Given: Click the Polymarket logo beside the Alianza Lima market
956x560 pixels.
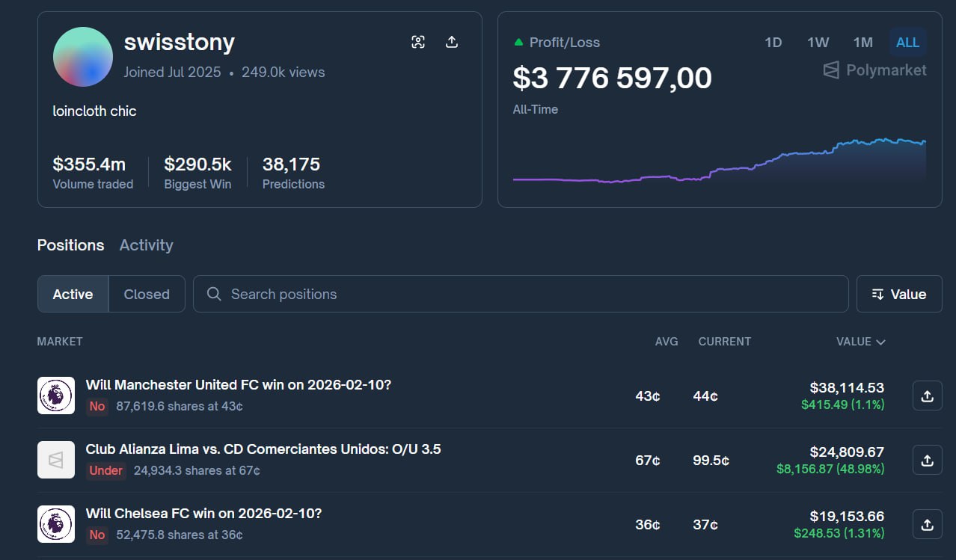Looking at the screenshot, I should 55,460.
